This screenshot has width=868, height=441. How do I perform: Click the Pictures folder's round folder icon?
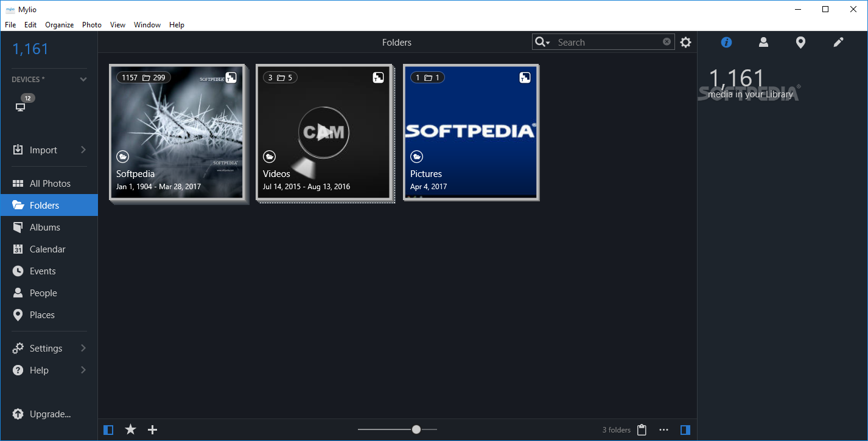coord(416,157)
